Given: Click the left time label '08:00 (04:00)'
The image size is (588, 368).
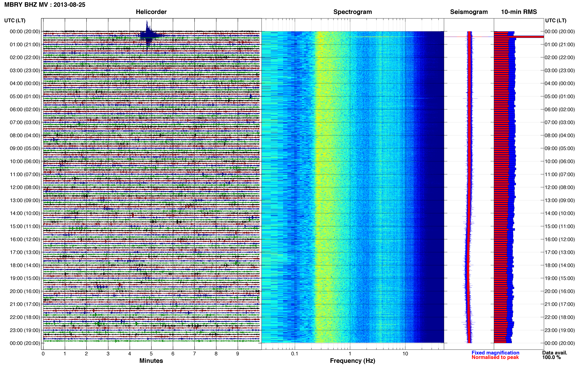Looking at the screenshot, I should pos(25,135).
